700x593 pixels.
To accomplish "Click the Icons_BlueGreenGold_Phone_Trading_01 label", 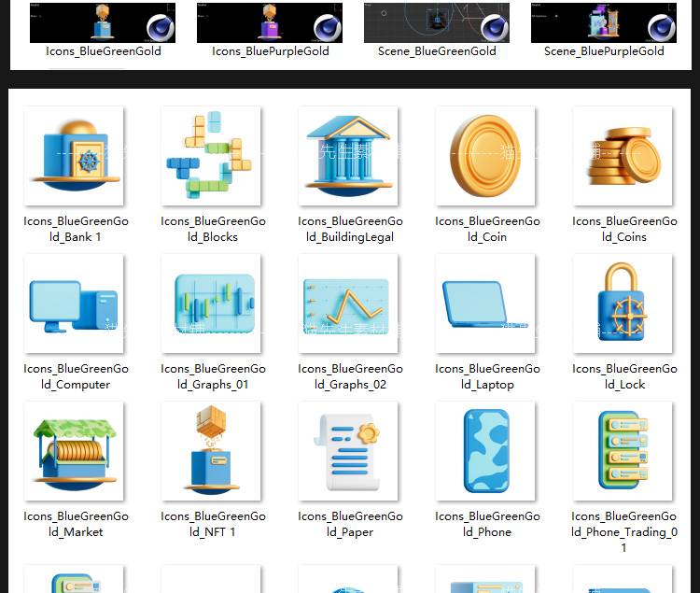I will tap(624, 531).
